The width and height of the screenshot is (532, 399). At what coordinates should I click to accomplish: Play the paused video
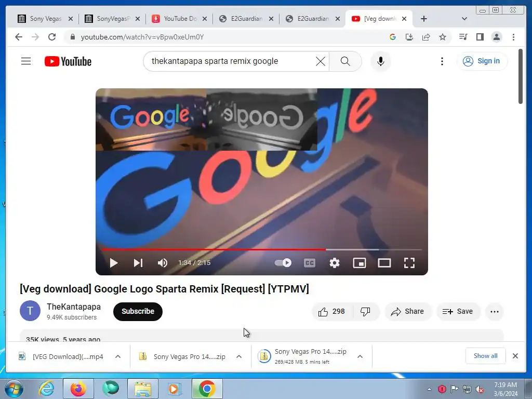click(114, 263)
